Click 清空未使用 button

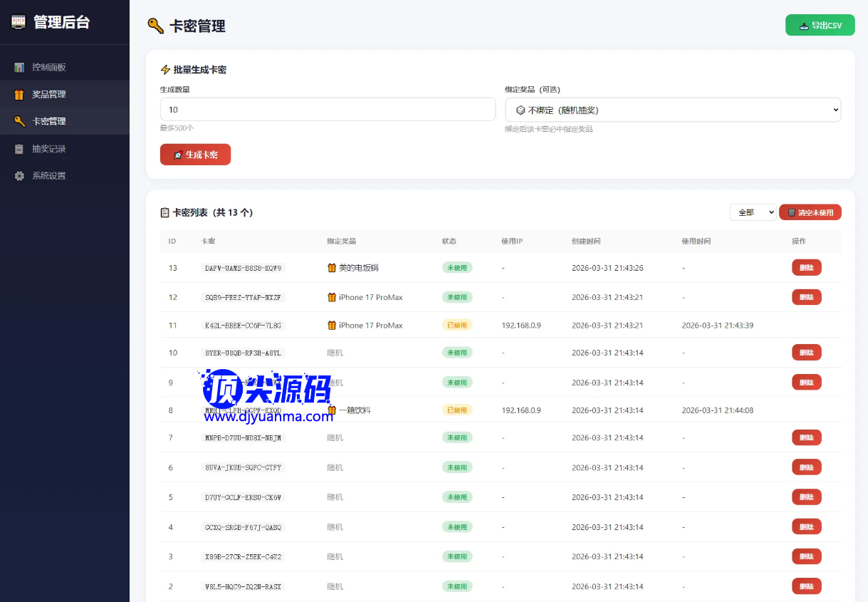pos(810,212)
